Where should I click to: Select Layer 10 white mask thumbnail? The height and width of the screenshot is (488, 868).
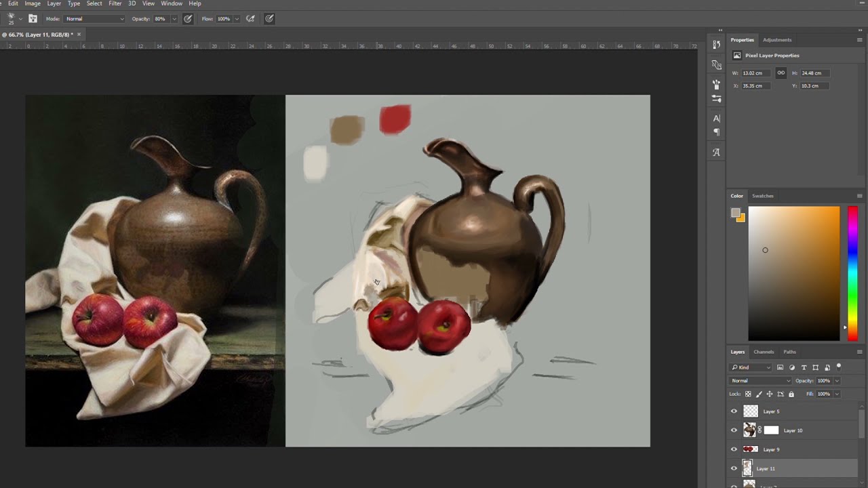[x=771, y=430]
